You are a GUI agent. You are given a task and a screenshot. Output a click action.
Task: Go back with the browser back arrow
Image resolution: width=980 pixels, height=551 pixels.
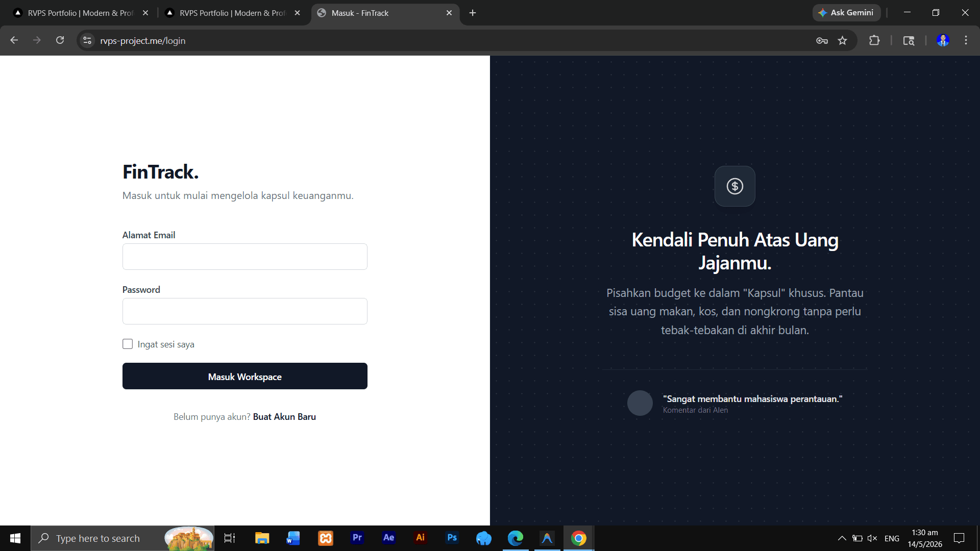click(14, 40)
